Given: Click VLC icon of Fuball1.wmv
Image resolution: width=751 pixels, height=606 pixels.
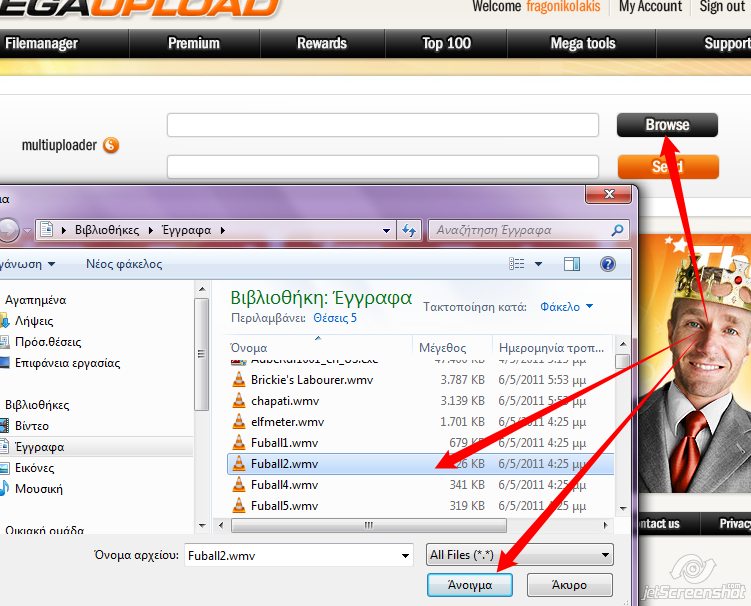Looking at the screenshot, I should pos(239,443).
